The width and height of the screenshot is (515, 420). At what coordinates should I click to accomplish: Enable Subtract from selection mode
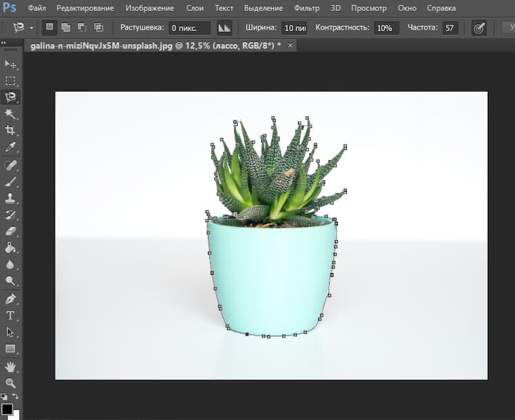(x=82, y=28)
